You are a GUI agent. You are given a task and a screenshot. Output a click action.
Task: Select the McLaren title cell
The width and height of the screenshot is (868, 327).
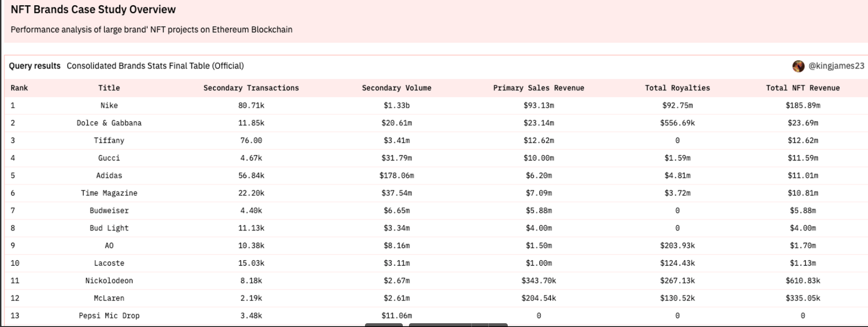pyautogui.click(x=109, y=298)
